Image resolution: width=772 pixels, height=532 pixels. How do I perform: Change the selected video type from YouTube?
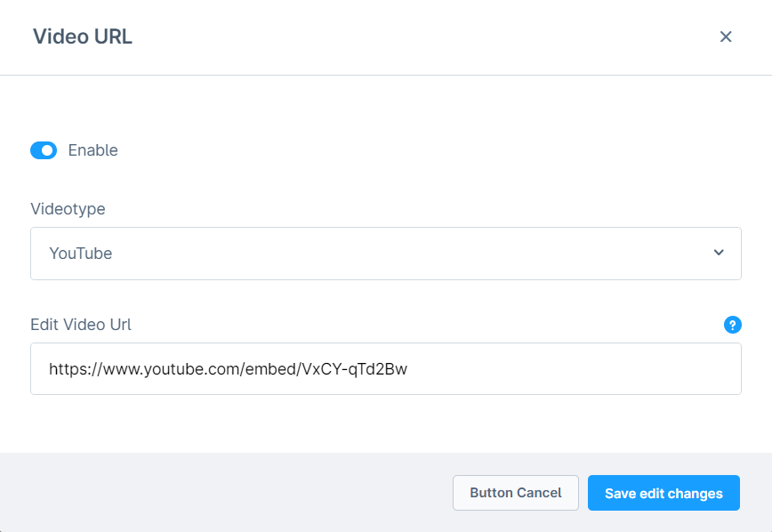(x=386, y=253)
